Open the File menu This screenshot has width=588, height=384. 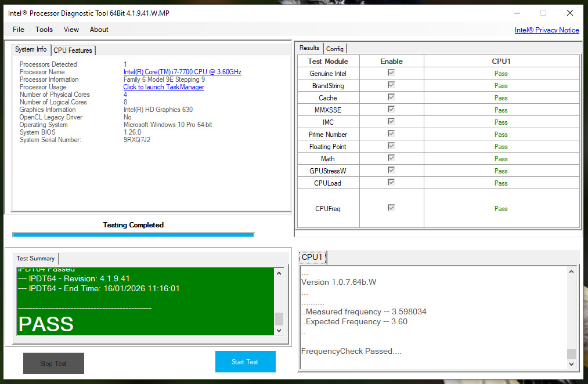(19, 30)
